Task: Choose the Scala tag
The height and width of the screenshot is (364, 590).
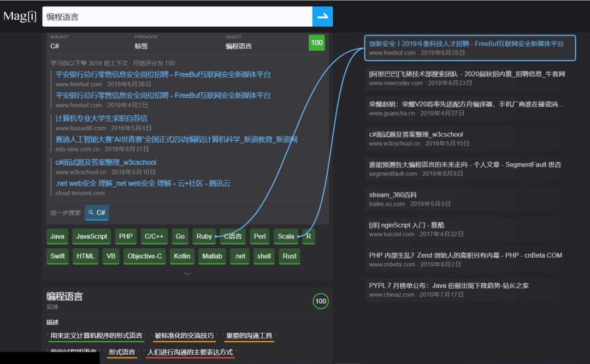Action: [x=286, y=236]
